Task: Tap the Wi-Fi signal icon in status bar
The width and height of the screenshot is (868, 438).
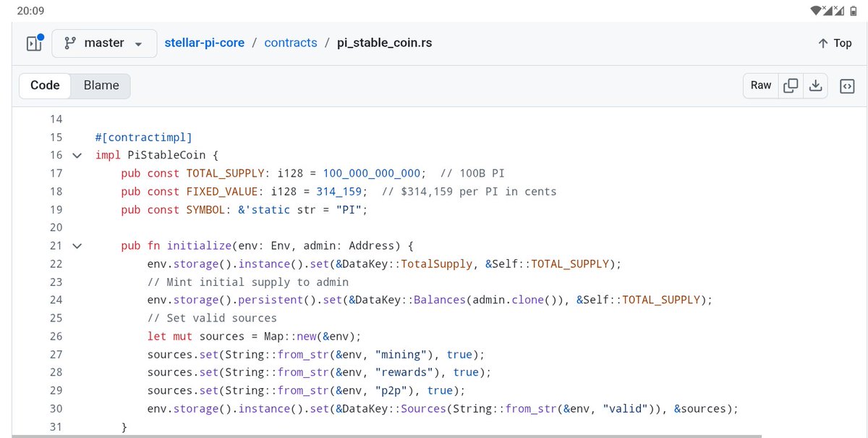Action: pos(817,10)
